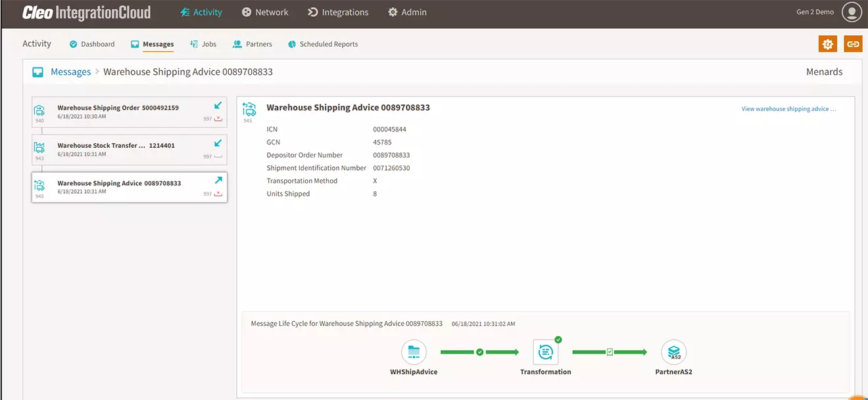This screenshot has height=400, width=868.
Task: Open the Network top menu
Action: pyautogui.click(x=265, y=12)
